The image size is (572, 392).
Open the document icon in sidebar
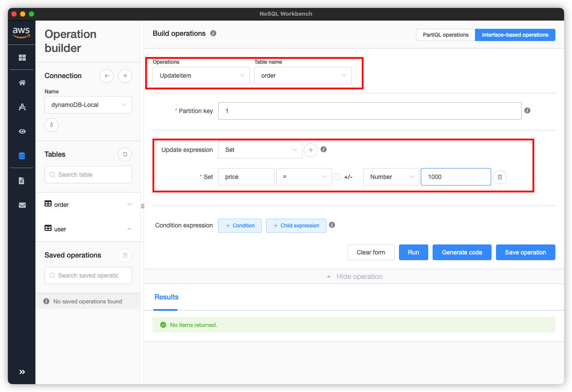coord(22,180)
